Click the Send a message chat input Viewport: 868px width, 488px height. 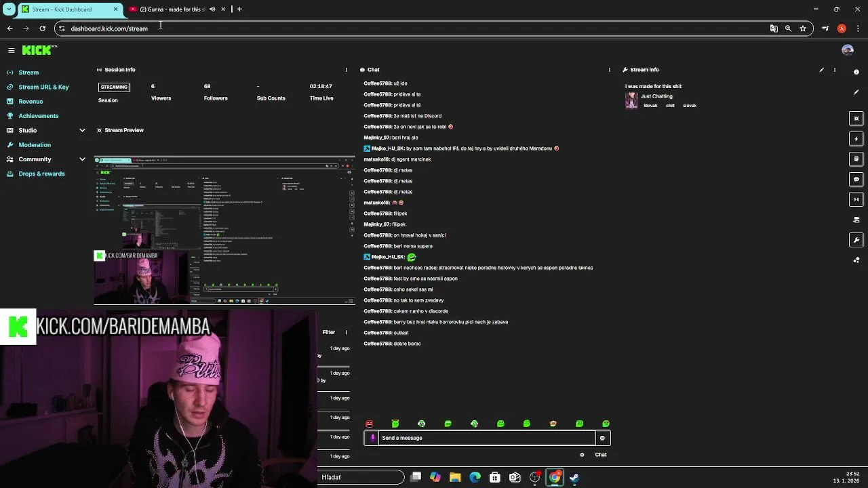click(x=487, y=438)
